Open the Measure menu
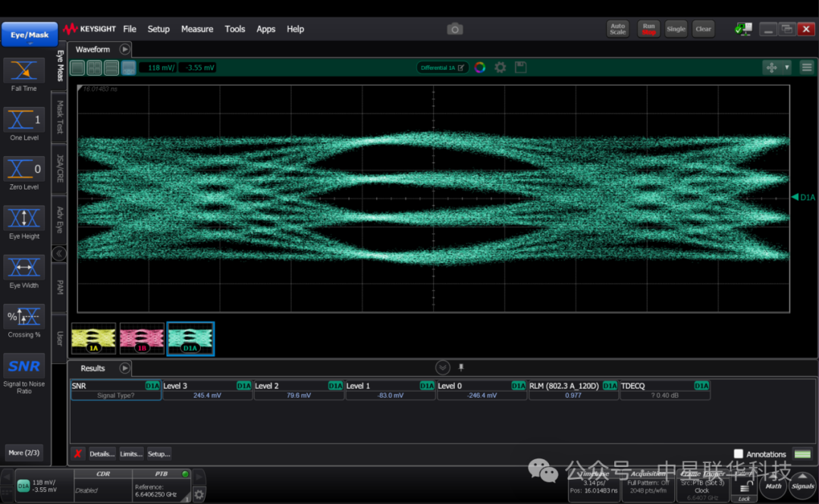The width and height of the screenshot is (819, 504). pos(197,30)
